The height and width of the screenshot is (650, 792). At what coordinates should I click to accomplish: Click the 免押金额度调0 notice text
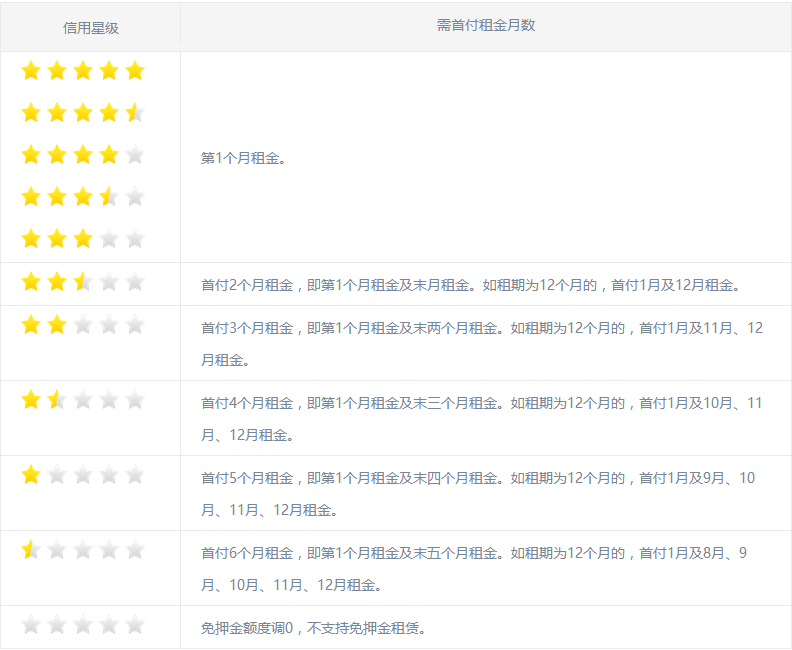click(314, 628)
